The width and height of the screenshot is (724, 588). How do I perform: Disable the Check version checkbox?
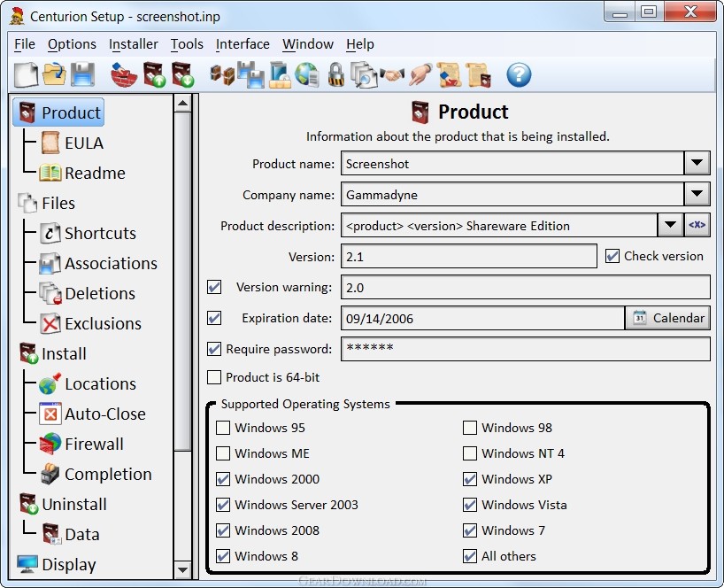point(612,256)
